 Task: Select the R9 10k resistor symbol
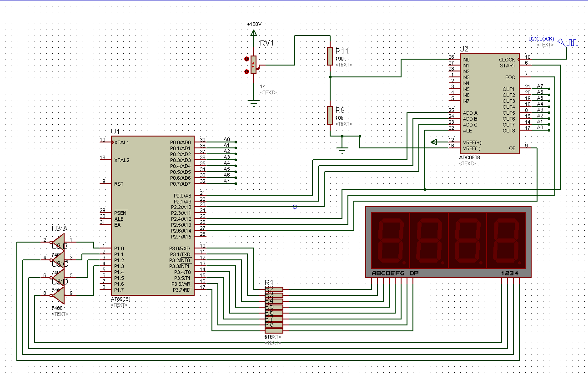tap(330, 115)
